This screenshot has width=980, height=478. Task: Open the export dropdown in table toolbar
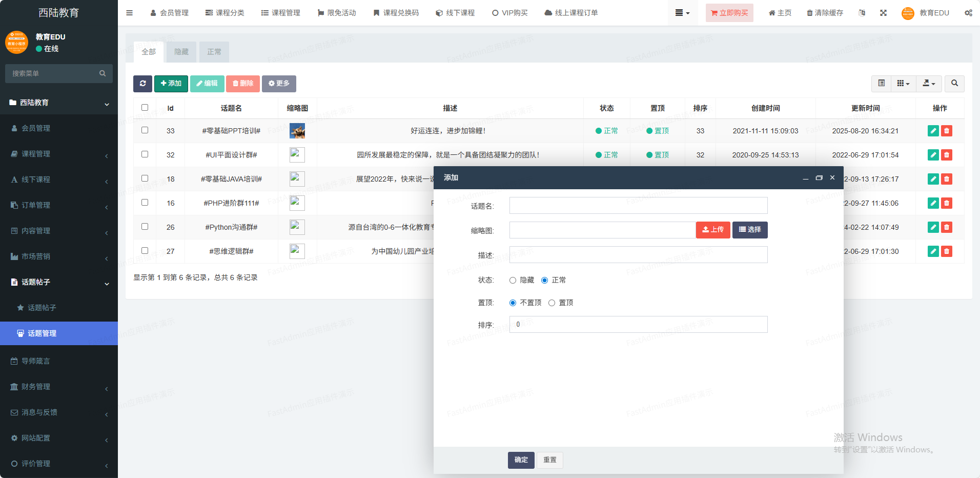pyautogui.click(x=929, y=84)
